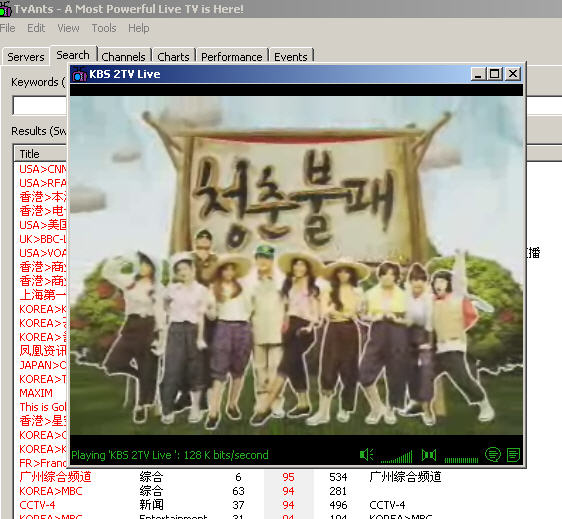Select the 香港>星 channel row
The image size is (562, 519).
pyautogui.click(x=43, y=421)
